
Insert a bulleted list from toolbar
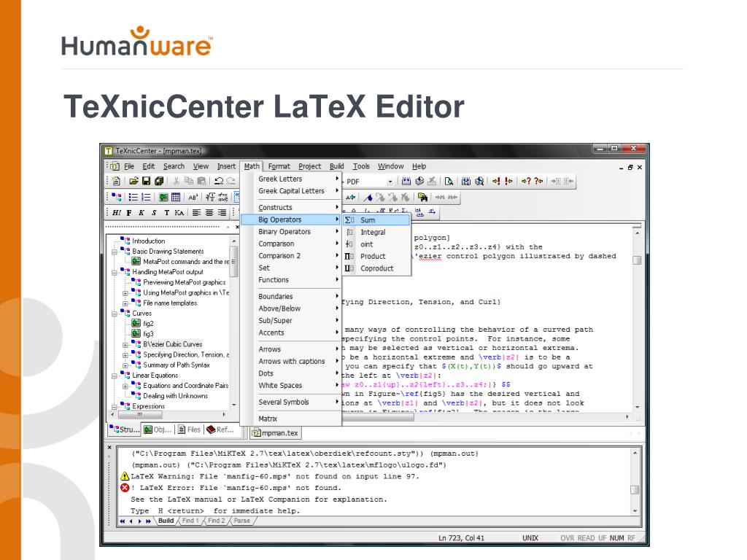(133, 197)
